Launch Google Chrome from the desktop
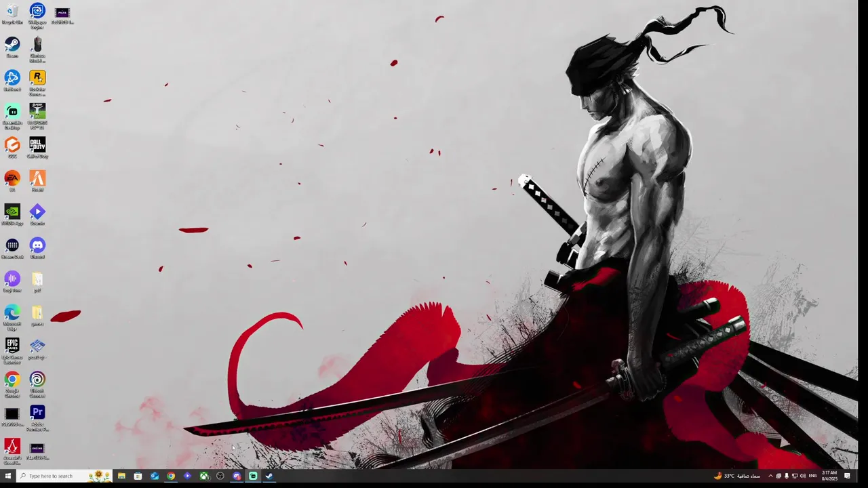868x488 pixels. coord(12,384)
